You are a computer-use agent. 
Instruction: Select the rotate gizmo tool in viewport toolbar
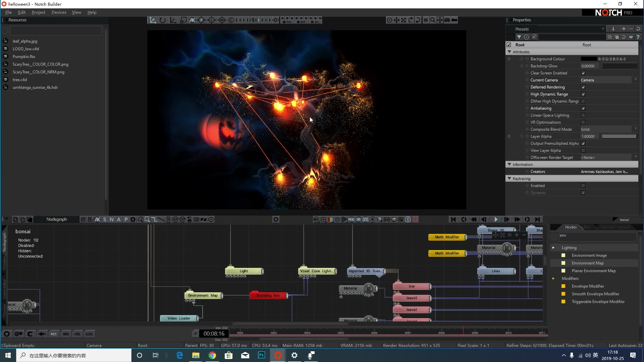163,20
